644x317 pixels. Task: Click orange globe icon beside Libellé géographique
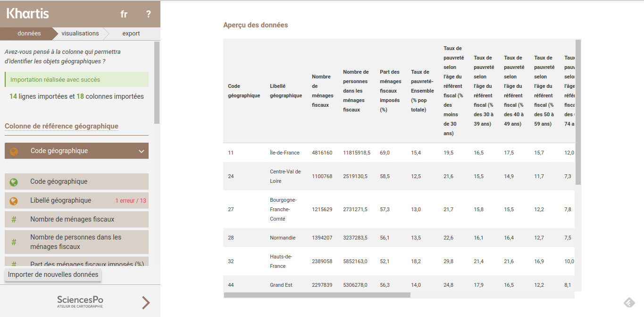pos(14,201)
